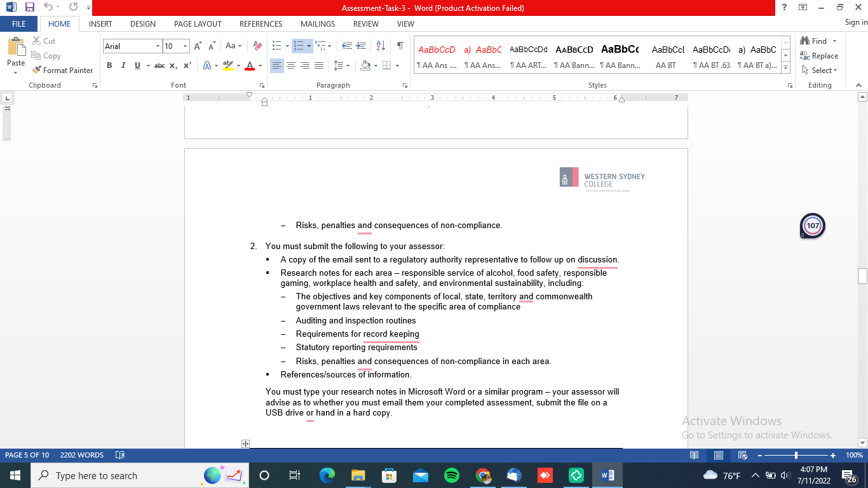The height and width of the screenshot is (488, 868).
Task: Open the Select dropdown in Editing
Action: click(x=820, y=71)
